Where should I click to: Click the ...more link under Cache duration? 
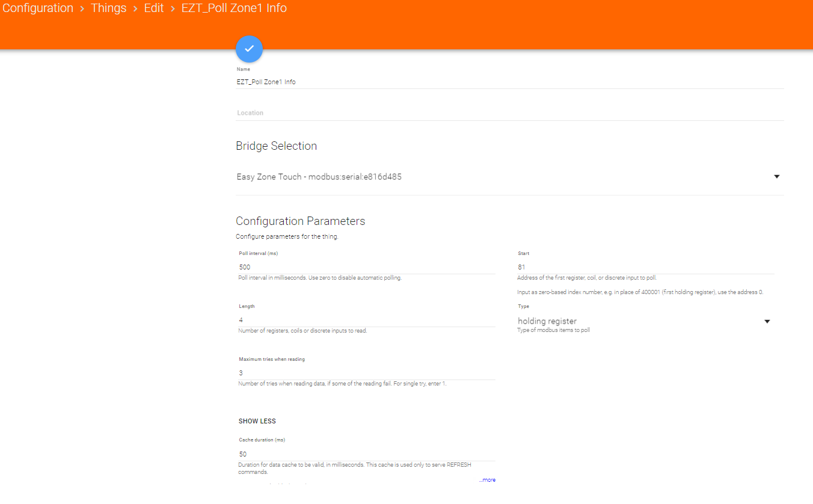tap(487, 480)
